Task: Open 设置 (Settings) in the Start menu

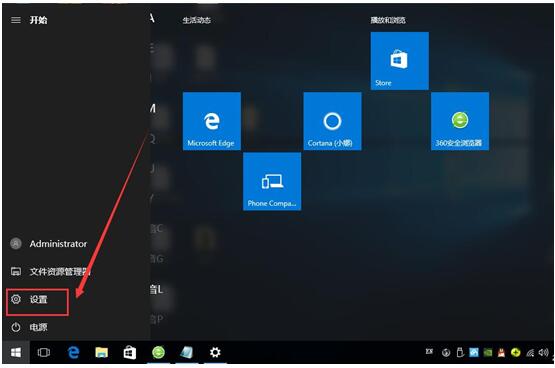Action: click(x=37, y=300)
